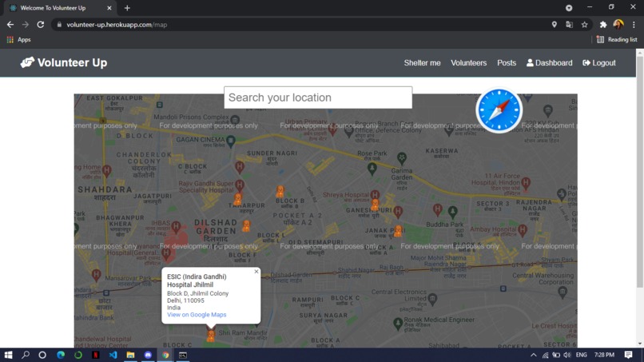Viewport: 644px width, 362px height.
Task: Close the ESIC Hospital info window
Action: point(256,272)
